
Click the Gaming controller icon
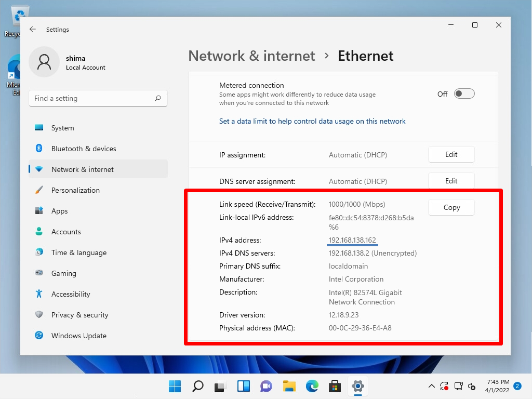click(x=39, y=272)
